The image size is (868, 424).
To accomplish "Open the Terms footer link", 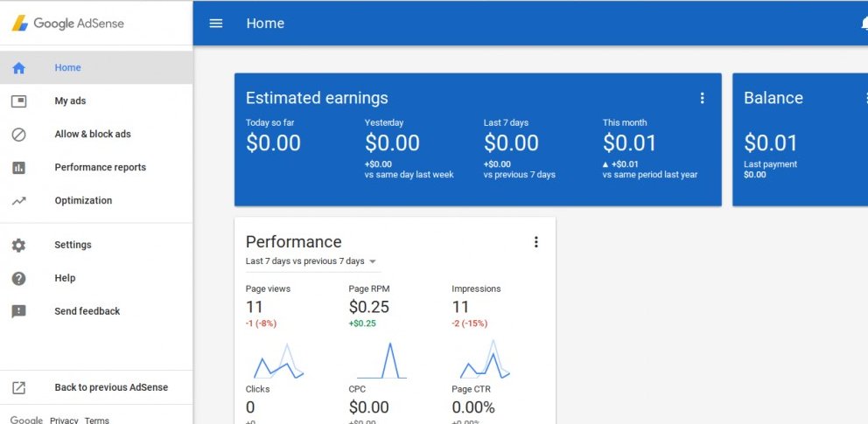I will 97,421.
